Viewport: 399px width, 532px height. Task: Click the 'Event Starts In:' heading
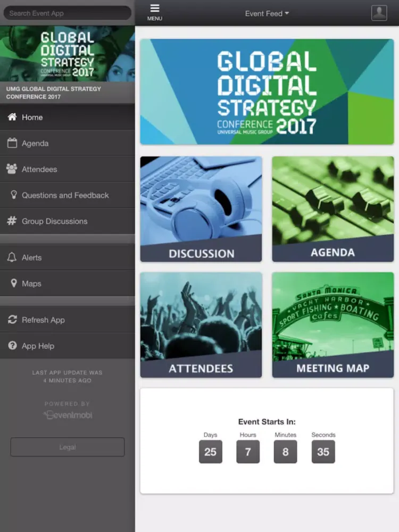(x=267, y=422)
